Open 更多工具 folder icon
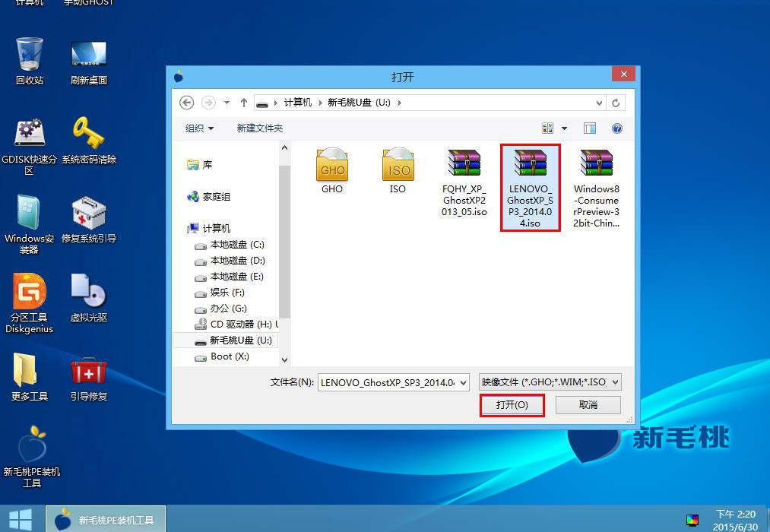This screenshot has width=770, height=532. 30,378
